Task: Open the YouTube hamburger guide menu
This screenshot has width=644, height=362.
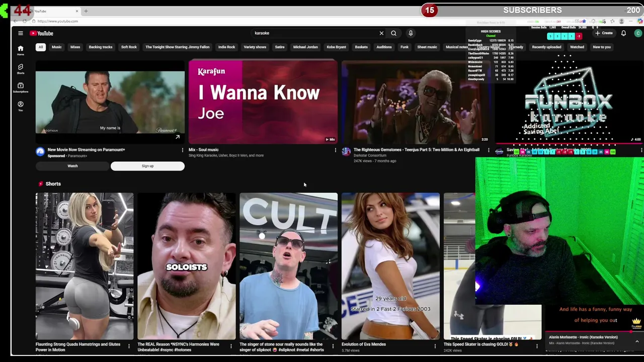Action: pos(21,33)
